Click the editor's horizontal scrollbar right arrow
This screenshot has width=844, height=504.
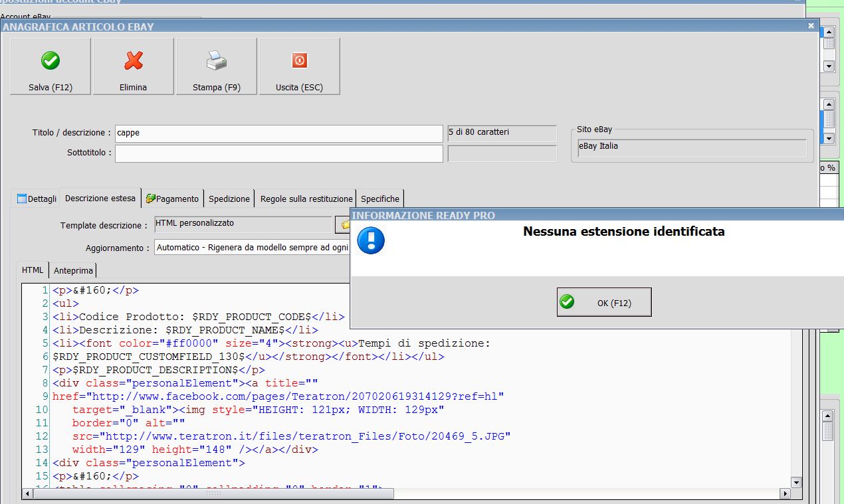pyautogui.click(x=785, y=494)
